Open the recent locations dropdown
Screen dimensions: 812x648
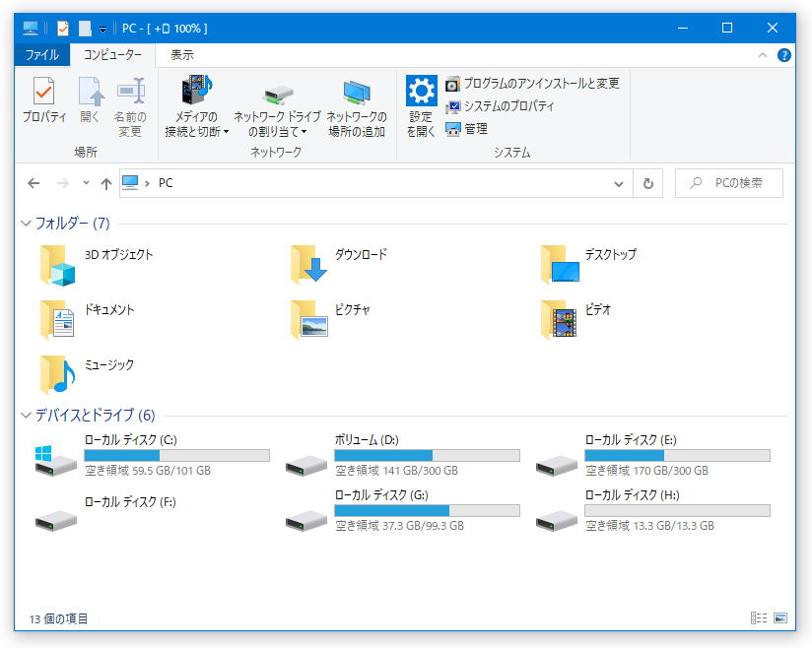tap(86, 183)
